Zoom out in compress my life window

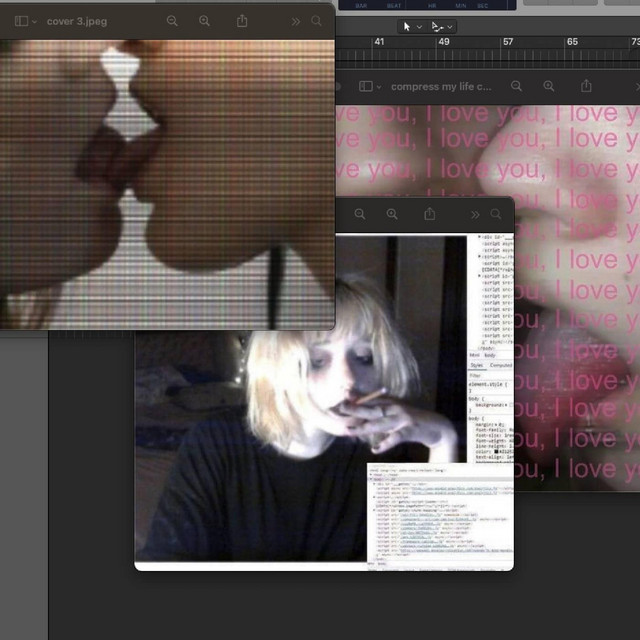click(516, 86)
